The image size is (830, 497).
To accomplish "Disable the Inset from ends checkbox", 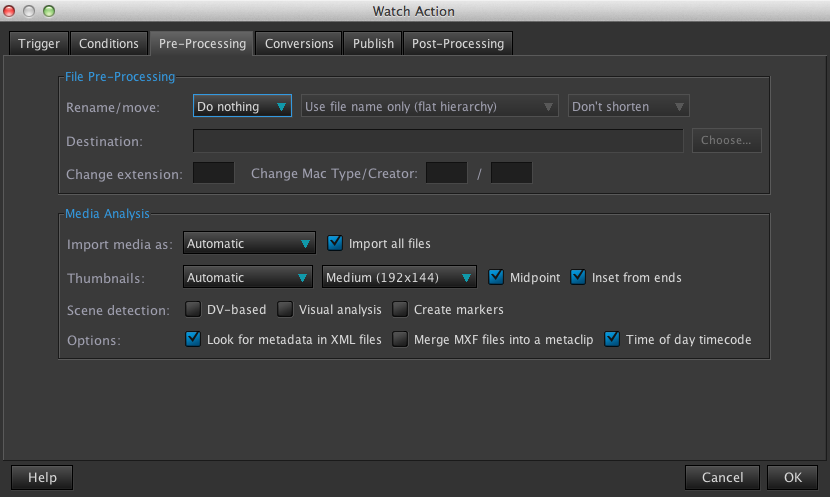I will click(578, 277).
